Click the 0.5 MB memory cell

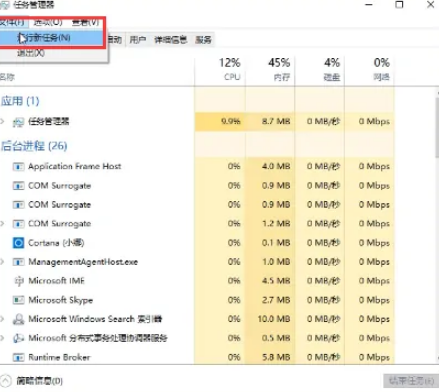(x=270, y=338)
